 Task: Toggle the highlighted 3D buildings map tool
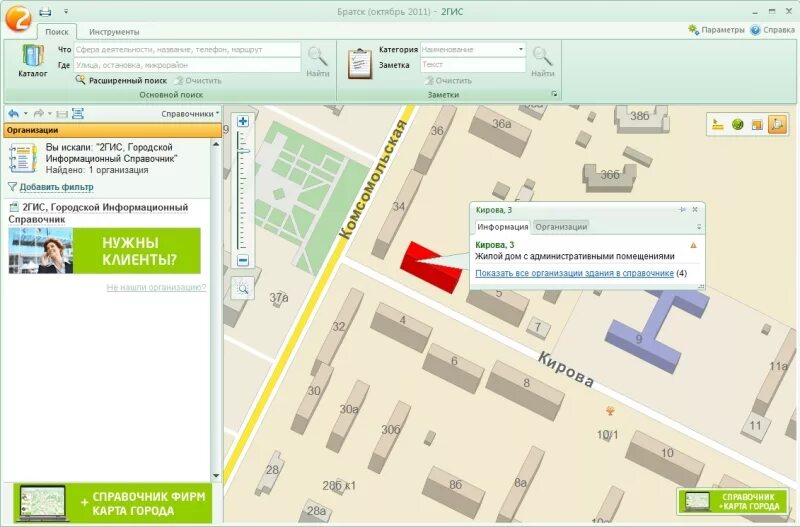click(x=777, y=124)
